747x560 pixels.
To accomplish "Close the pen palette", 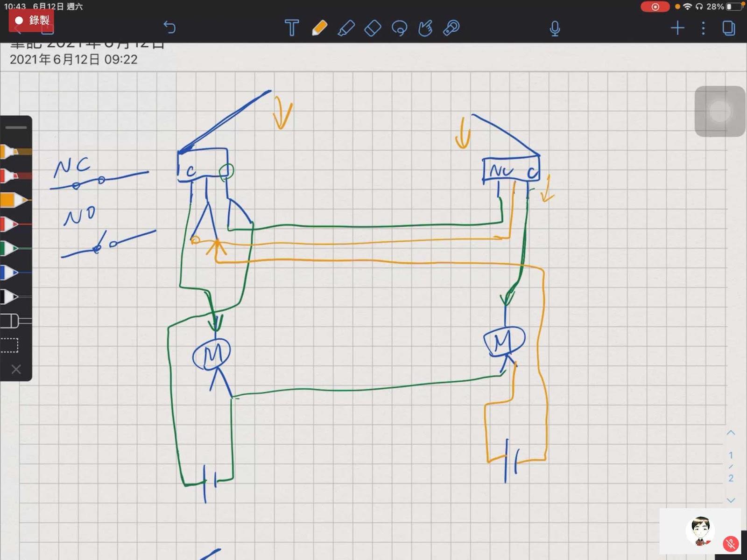I will 16,370.
